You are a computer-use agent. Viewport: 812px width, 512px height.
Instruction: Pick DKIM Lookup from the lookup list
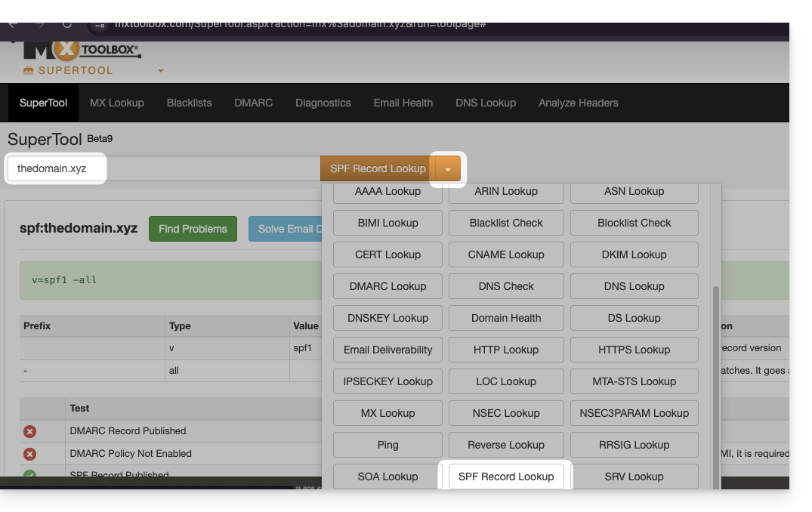[x=634, y=254]
